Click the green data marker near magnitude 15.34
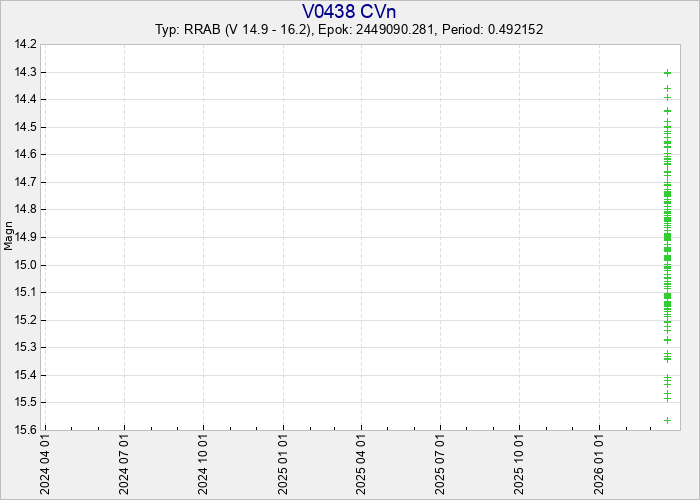The image size is (700, 500). pos(667,357)
